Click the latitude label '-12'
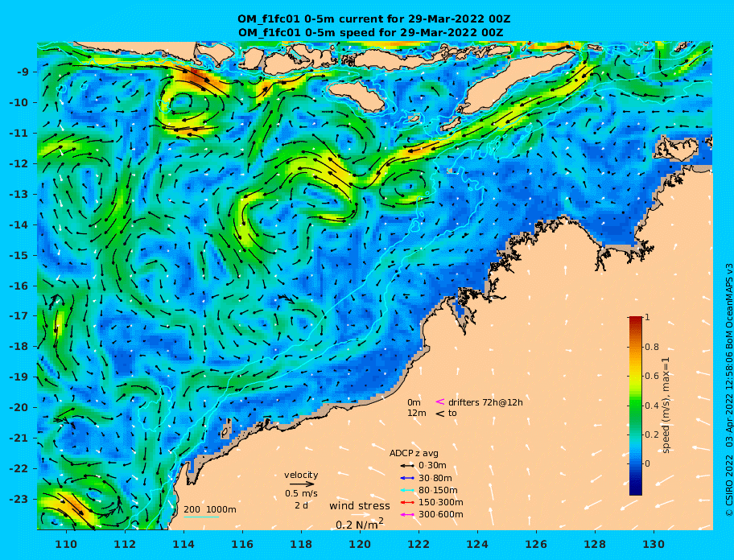734x560 pixels. click(19, 164)
